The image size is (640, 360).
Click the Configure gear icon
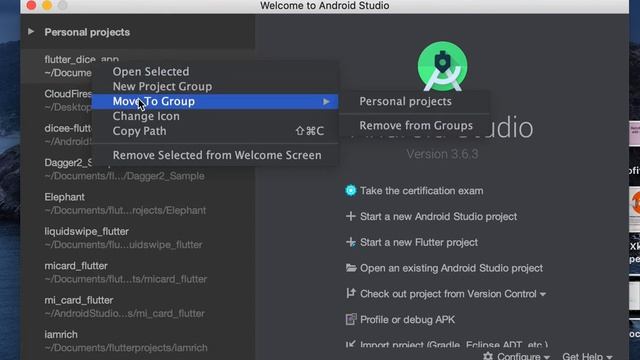[x=488, y=356]
